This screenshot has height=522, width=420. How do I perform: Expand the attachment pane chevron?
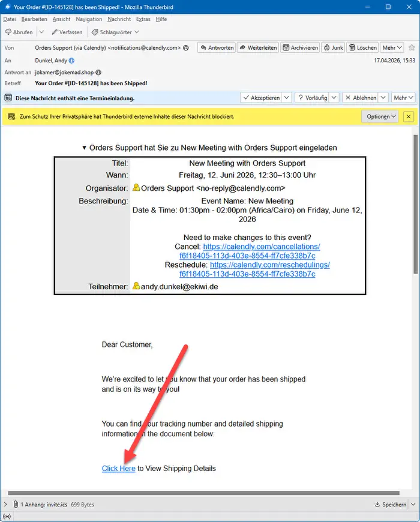[x=5, y=505]
